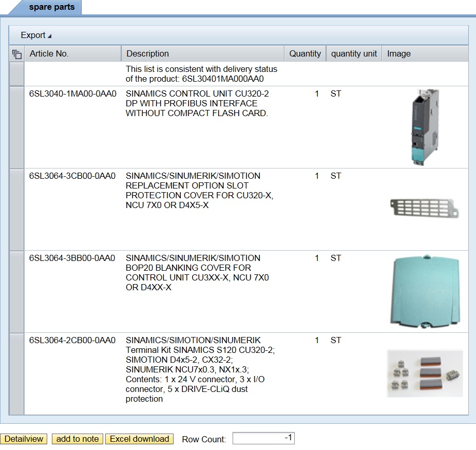
Task: Click quantity 1 in the 6SL3040-1MA00-0AA0 row
Action: tap(317, 94)
